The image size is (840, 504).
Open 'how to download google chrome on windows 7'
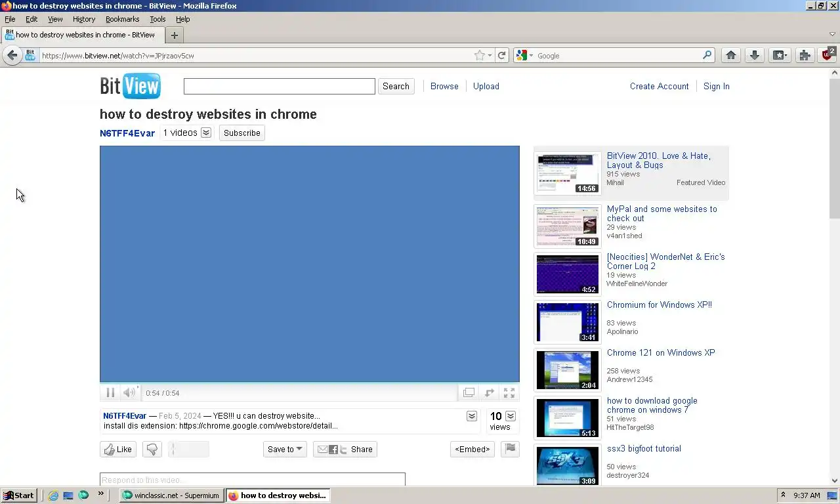pyautogui.click(x=652, y=405)
